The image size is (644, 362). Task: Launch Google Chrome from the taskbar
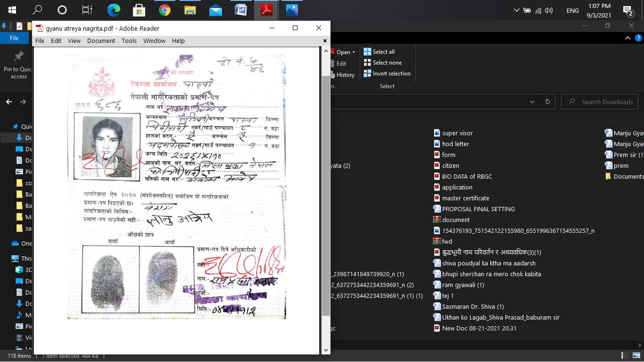[164, 10]
